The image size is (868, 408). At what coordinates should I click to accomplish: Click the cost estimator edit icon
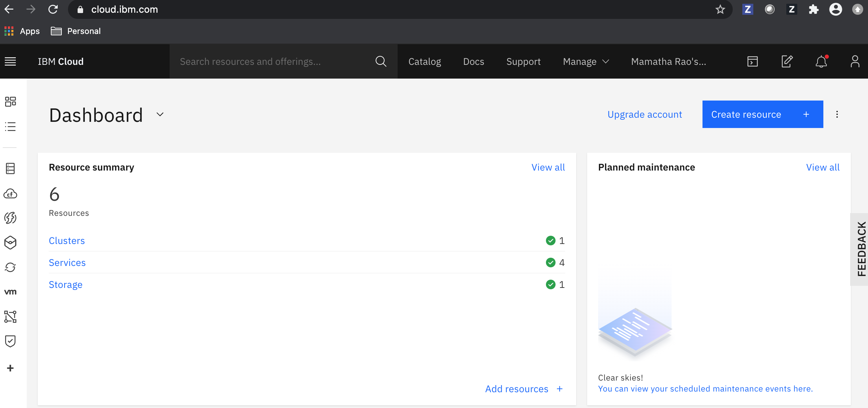coord(787,62)
